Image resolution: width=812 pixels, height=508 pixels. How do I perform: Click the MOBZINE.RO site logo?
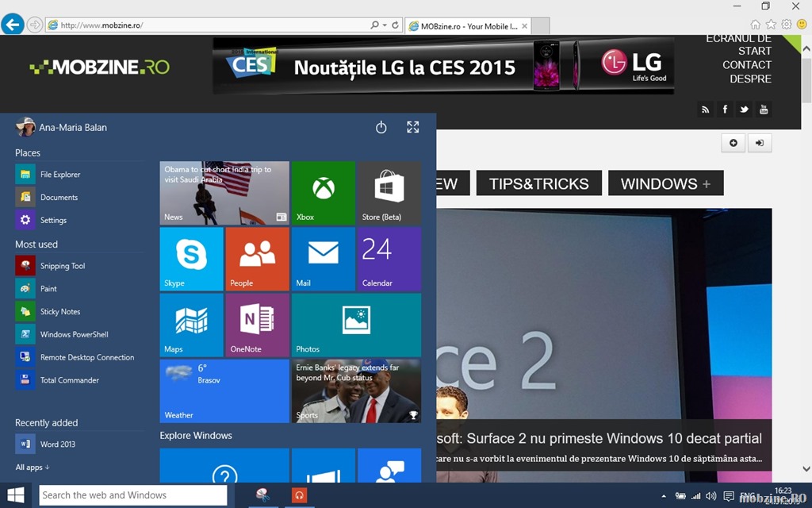click(99, 67)
